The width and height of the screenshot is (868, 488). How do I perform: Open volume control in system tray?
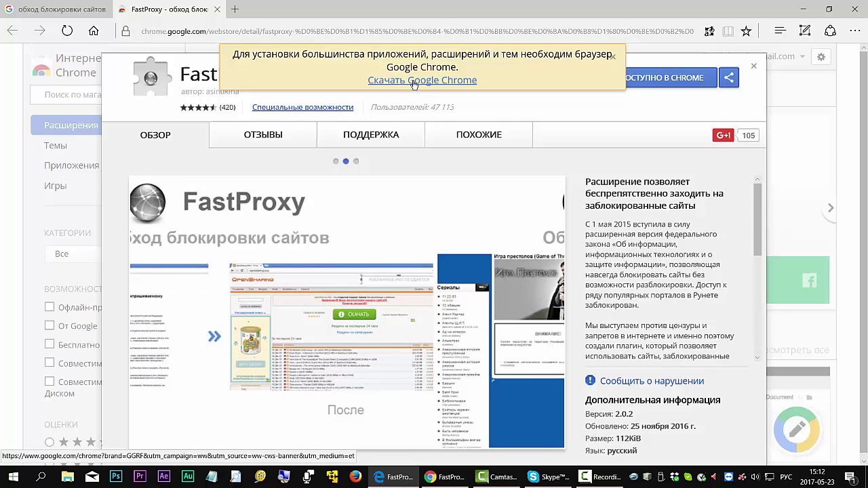pos(754,477)
